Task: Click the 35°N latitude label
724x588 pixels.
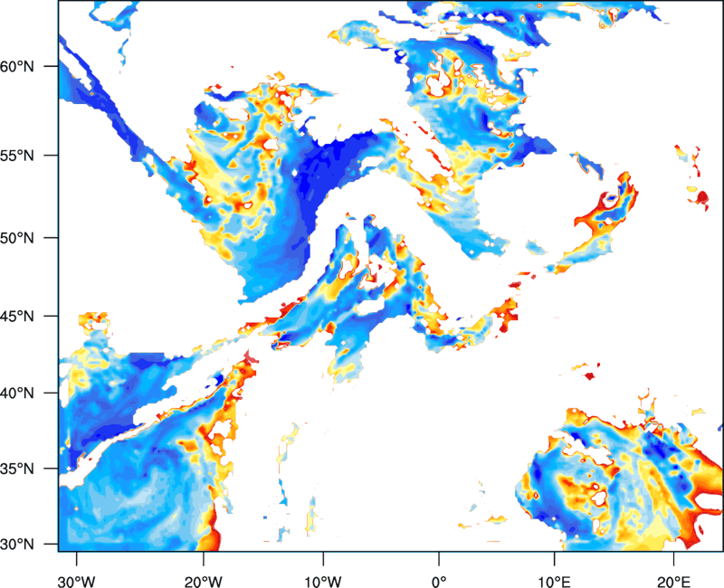Action: point(17,469)
